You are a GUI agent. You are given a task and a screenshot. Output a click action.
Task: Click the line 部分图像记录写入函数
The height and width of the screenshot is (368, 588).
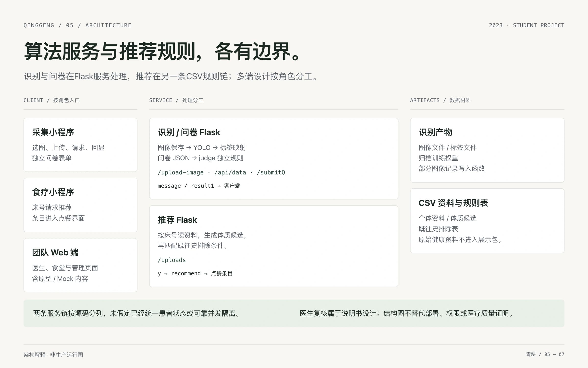click(x=452, y=169)
